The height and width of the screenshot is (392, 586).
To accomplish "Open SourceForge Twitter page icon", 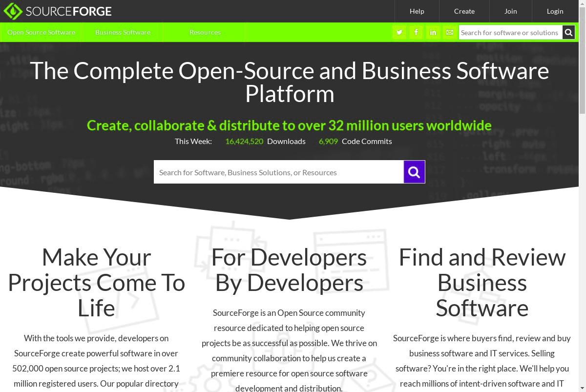I will 399,32.
